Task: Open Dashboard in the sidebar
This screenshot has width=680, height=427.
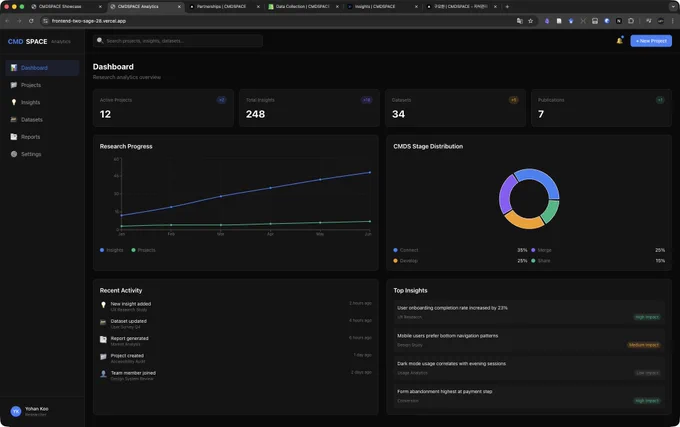Action: point(42,68)
